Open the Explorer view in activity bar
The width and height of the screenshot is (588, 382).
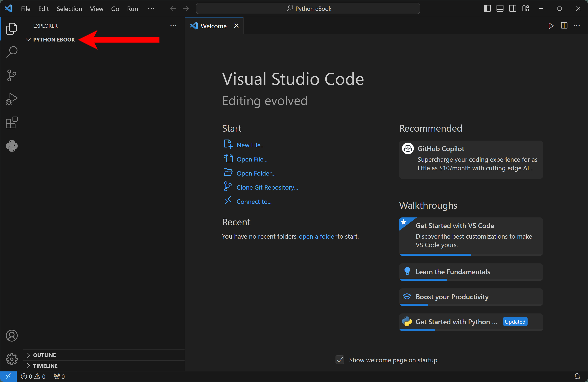12,29
